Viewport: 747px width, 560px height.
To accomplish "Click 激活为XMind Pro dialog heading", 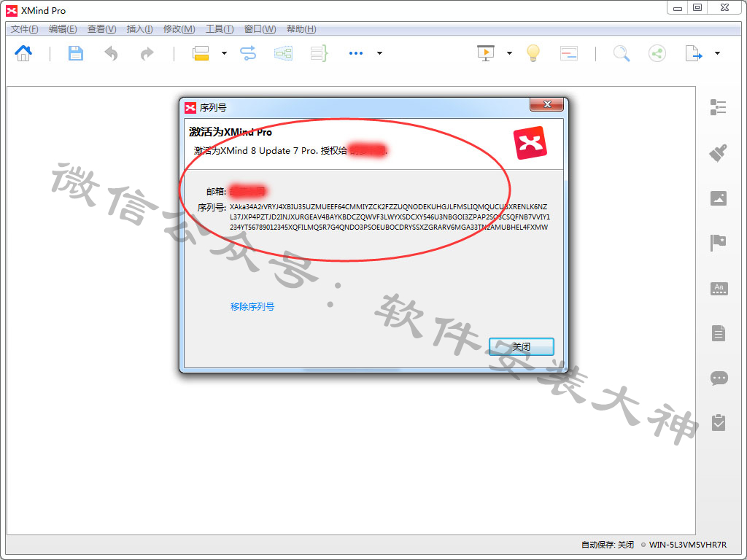I will [x=230, y=132].
